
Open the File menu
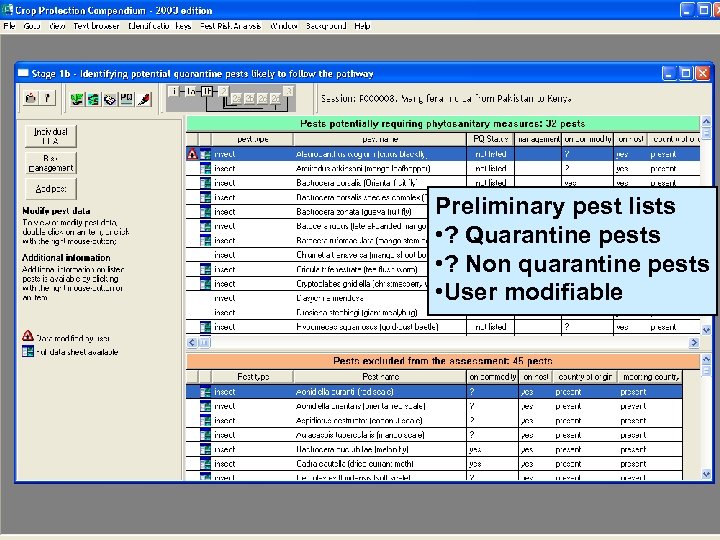(x=9, y=26)
